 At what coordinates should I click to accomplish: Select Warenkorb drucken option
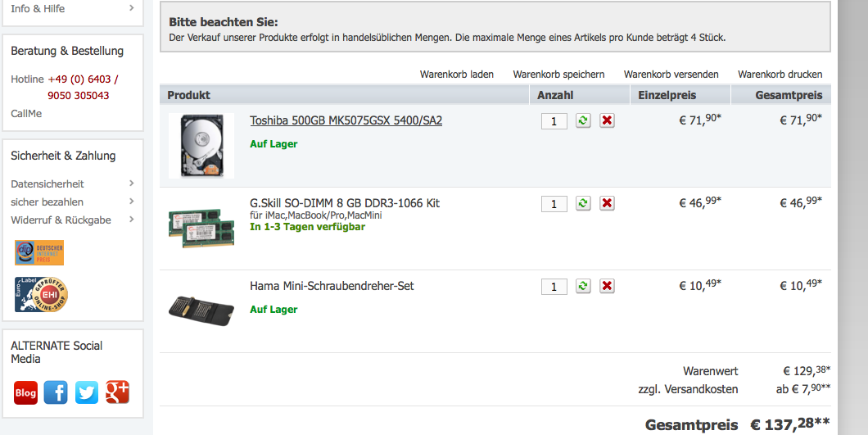point(780,75)
